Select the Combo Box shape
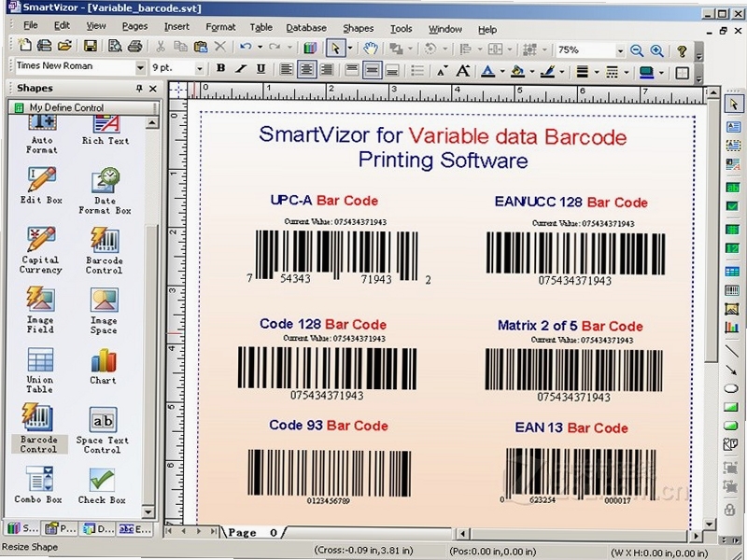747x560 pixels. point(38,484)
